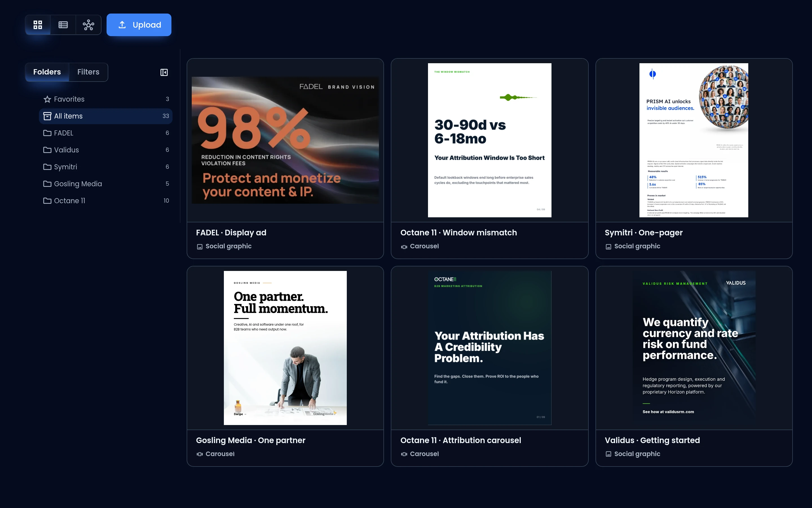Click Carousel icon under Attribution carousel
The width and height of the screenshot is (812, 508).
404,454
